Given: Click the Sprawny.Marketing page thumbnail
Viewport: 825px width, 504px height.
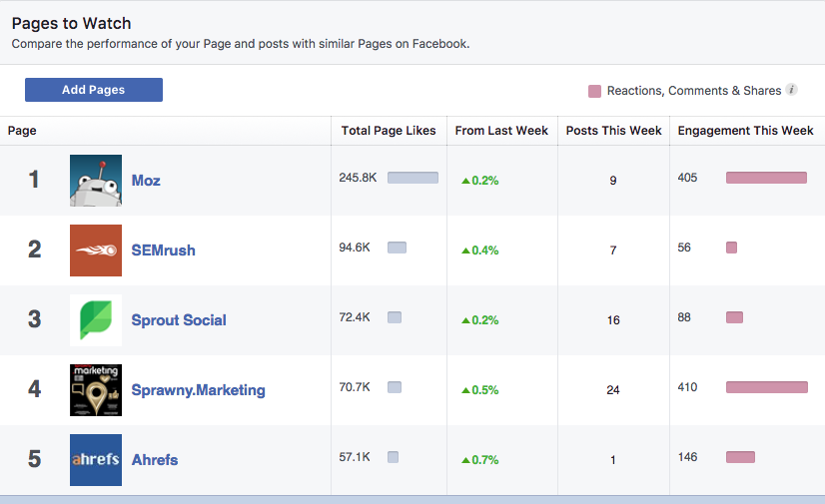Looking at the screenshot, I should click(x=96, y=390).
